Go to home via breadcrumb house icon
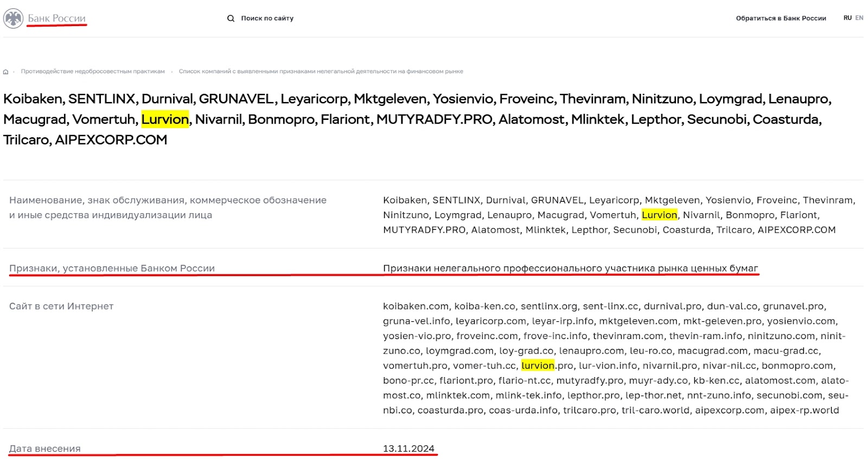The height and width of the screenshot is (459, 868). tap(6, 72)
